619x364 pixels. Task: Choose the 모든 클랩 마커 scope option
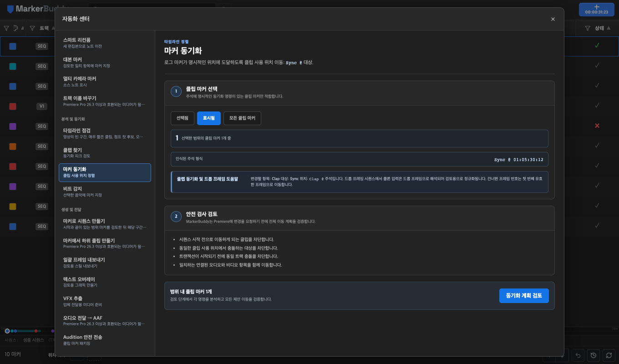coord(242,118)
